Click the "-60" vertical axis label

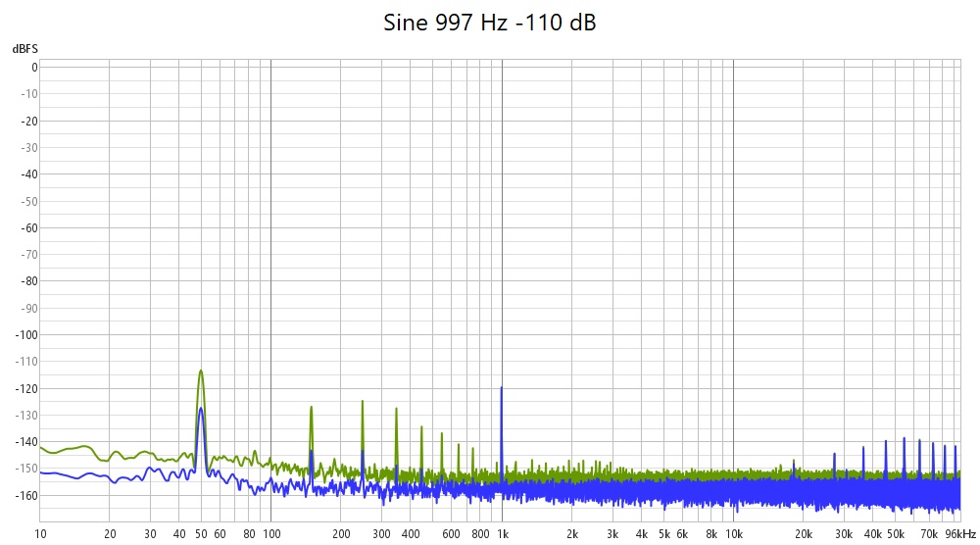[x=29, y=228]
